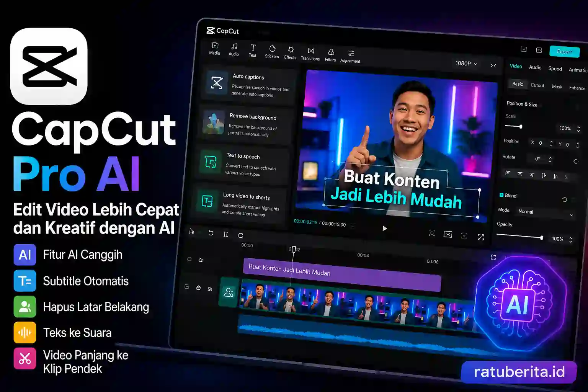The image size is (588, 392).
Task: Click the layout icon left of Export
Action: point(539,50)
